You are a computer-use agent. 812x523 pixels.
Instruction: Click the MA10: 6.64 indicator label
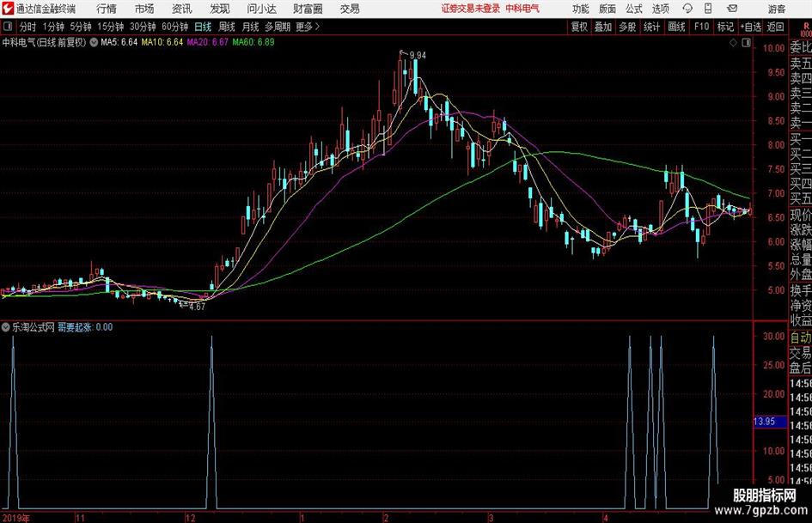[162, 42]
